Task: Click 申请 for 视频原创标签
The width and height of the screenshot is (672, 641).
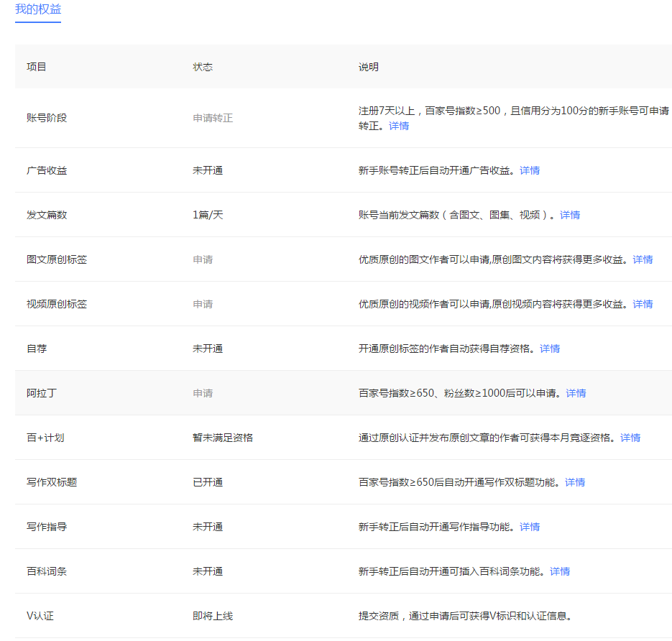Action: pos(202,304)
